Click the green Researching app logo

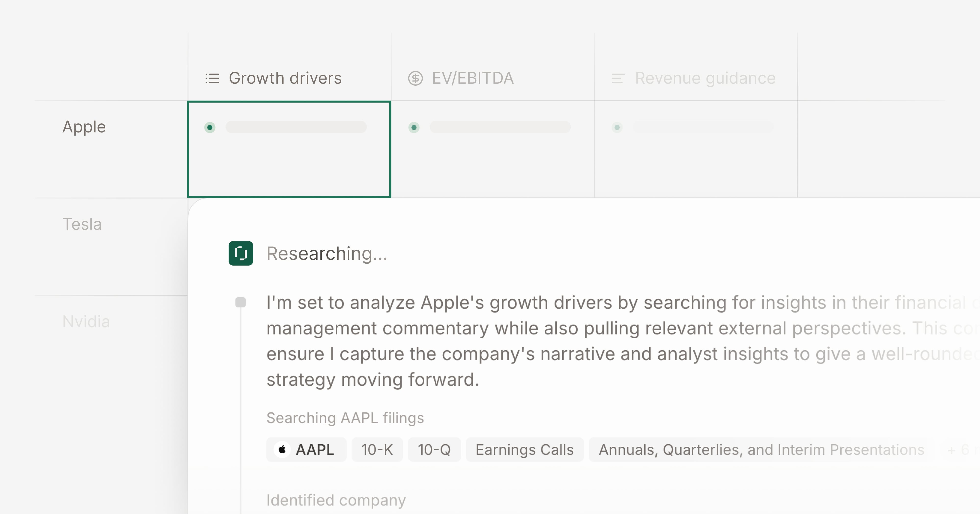pos(241,253)
